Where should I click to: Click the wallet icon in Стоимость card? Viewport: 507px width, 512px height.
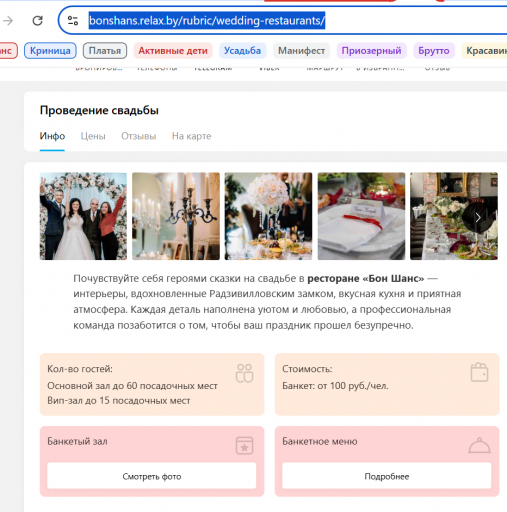tap(479, 372)
